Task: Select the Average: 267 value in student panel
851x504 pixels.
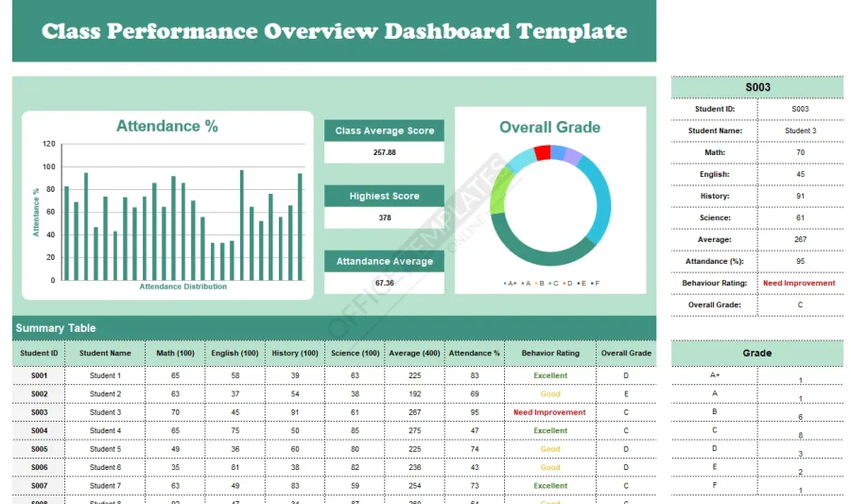Action: (x=800, y=239)
